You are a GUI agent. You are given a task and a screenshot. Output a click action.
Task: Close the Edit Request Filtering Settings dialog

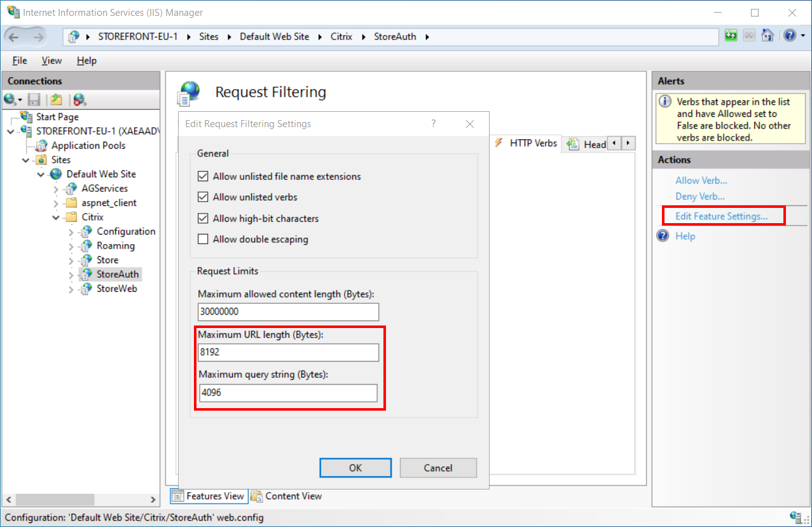click(x=470, y=123)
